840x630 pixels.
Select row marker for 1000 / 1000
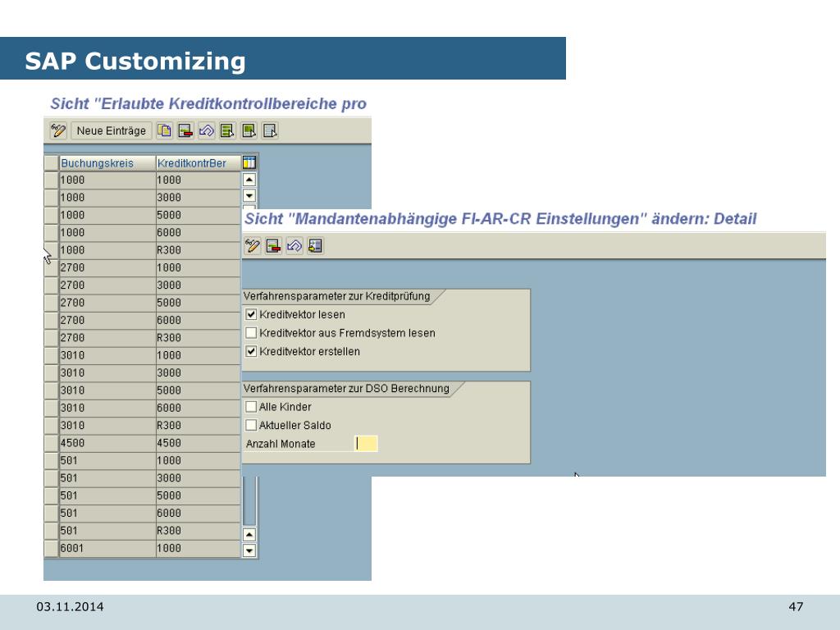52,180
